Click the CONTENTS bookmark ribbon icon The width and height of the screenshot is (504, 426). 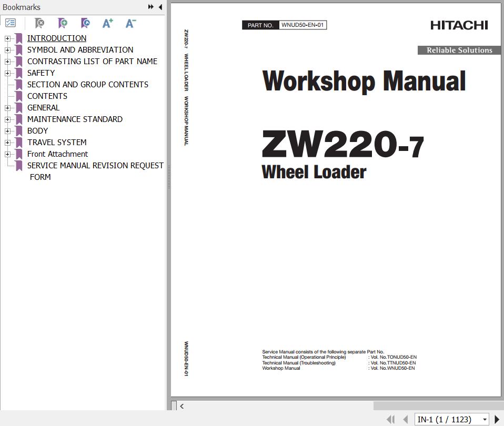pyautogui.click(x=19, y=96)
